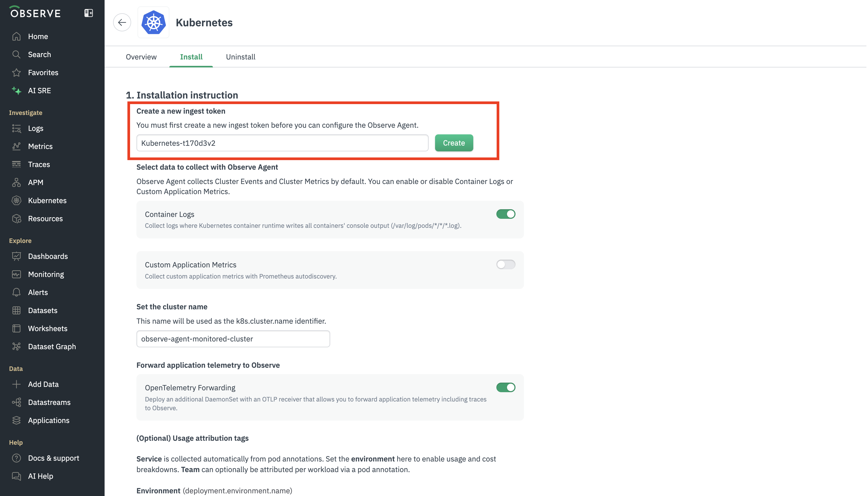
Task: Enable Custom Application Metrics toggle
Action: [505, 264]
